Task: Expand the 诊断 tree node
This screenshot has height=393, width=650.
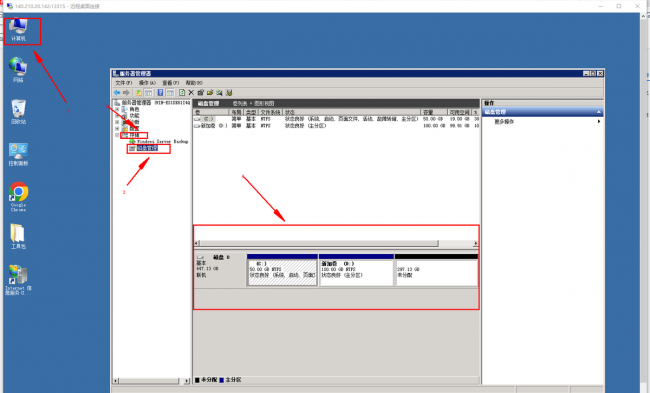Action: (x=117, y=122)
